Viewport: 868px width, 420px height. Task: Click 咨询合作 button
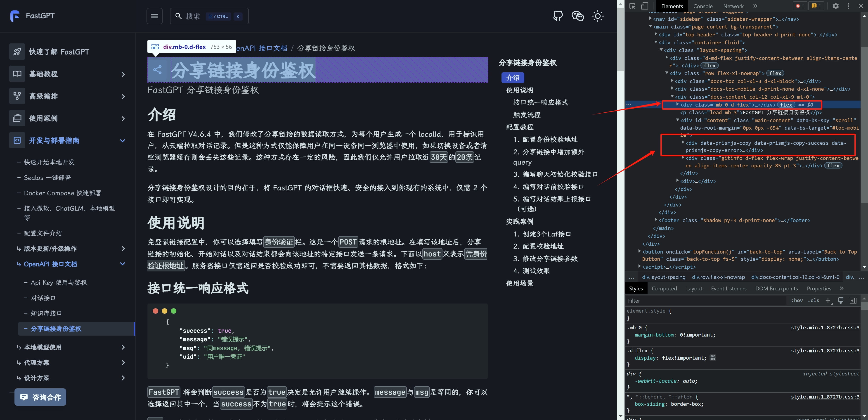40,397
